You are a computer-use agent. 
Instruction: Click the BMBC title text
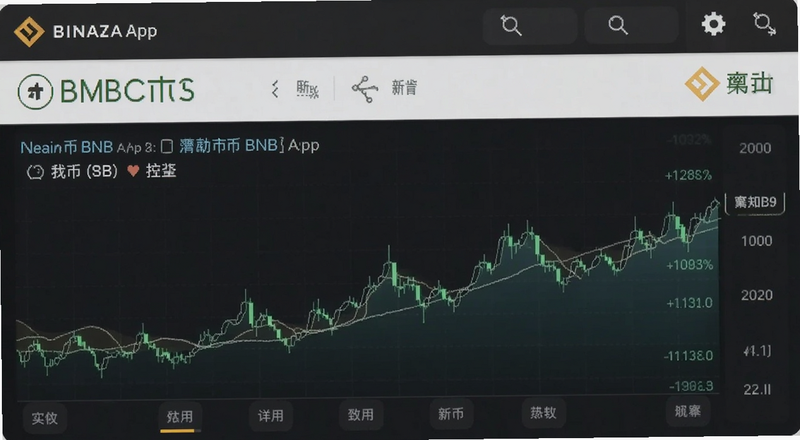(x=127, y=91)
